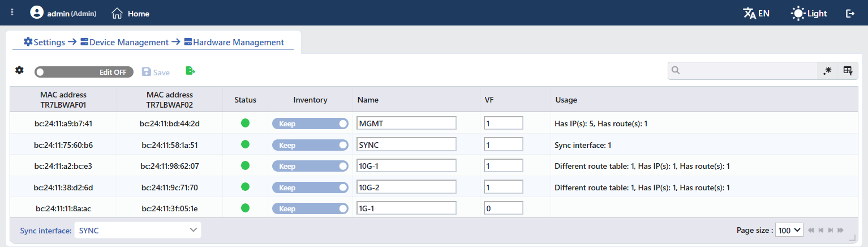Toggle the Keep switch for SYNC row
Screen dimensions: 868x247
(310, 145)
